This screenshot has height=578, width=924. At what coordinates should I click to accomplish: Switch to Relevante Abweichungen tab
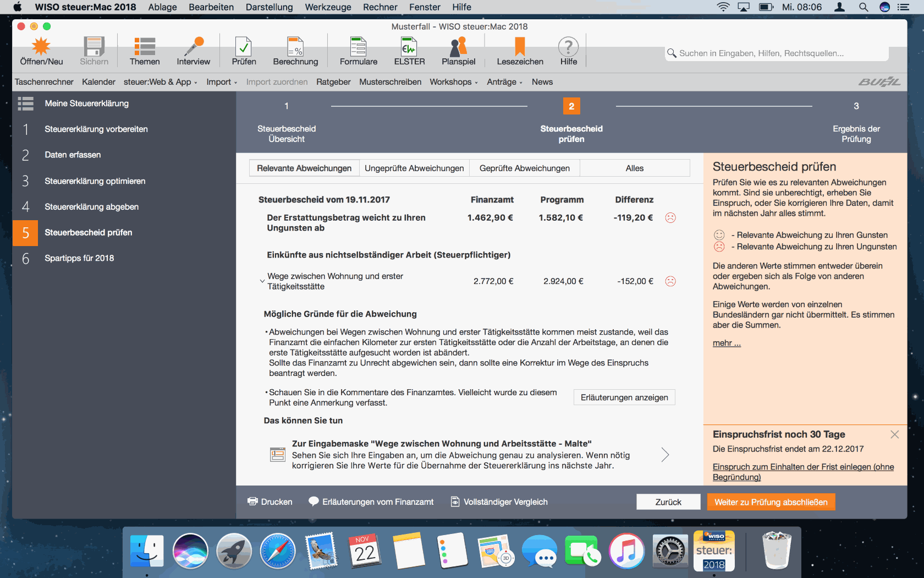[x=304, y=168]
